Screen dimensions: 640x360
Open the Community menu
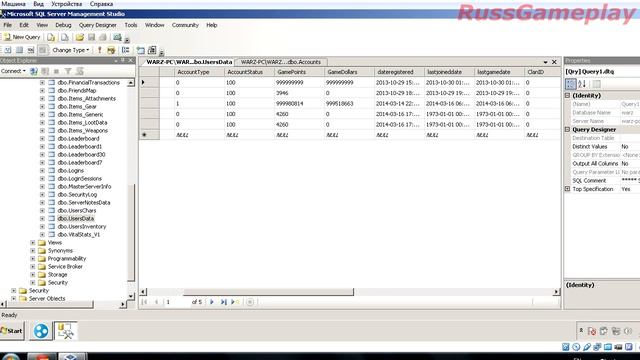pos(185,25)
